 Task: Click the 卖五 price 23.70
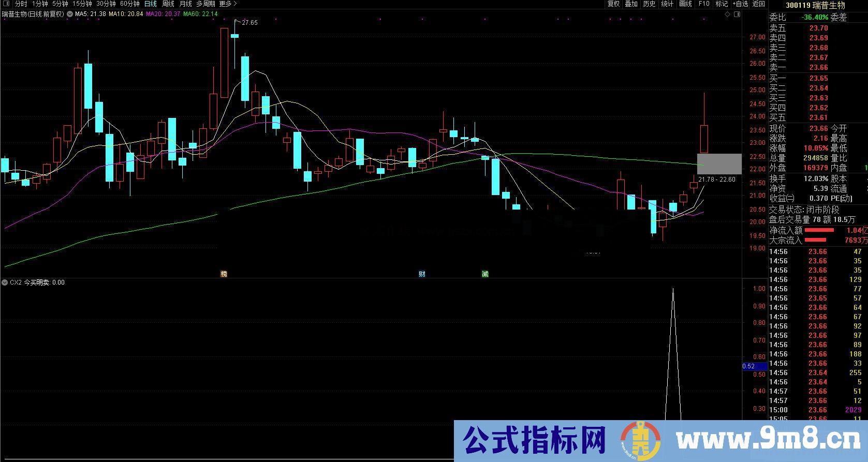(819, 28)
